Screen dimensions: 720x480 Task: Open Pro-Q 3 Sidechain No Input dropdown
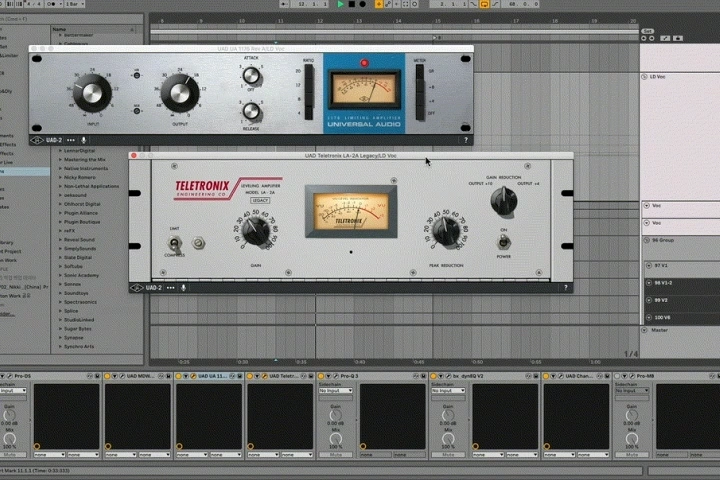click(336, 390)
